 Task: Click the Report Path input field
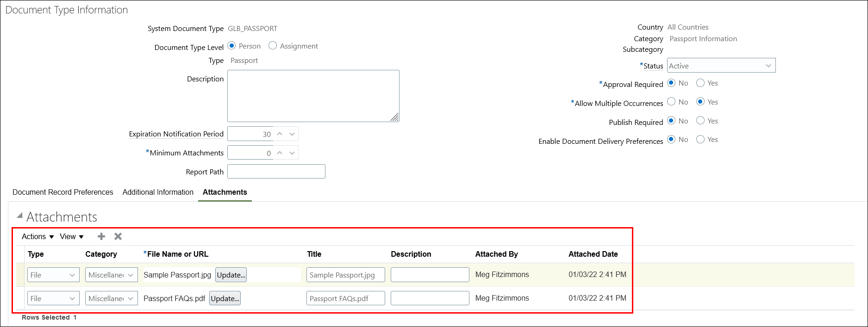[276, 172]
